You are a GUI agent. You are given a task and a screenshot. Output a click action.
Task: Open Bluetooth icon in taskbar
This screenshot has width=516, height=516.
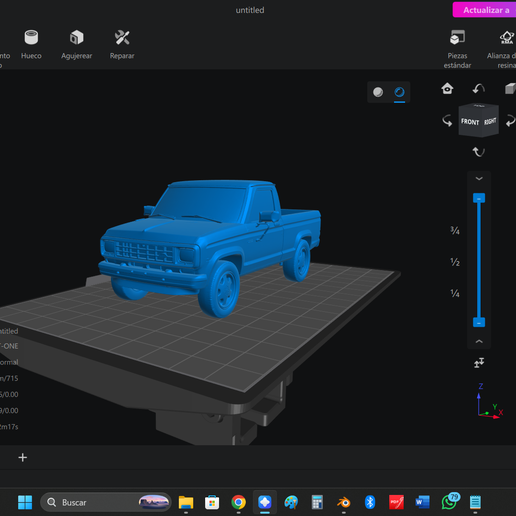click(x=370, y=502)
